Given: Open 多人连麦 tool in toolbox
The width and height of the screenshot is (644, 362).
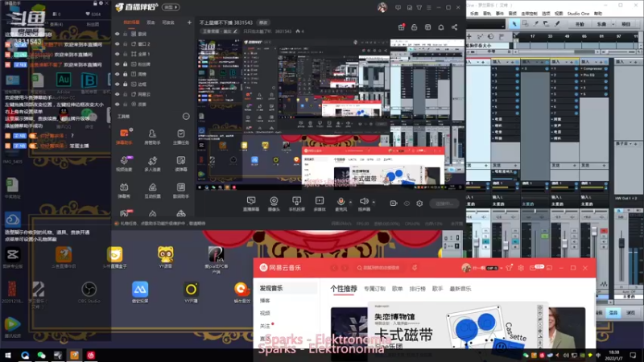Looking at the screenshot, I should pos(152,163).
